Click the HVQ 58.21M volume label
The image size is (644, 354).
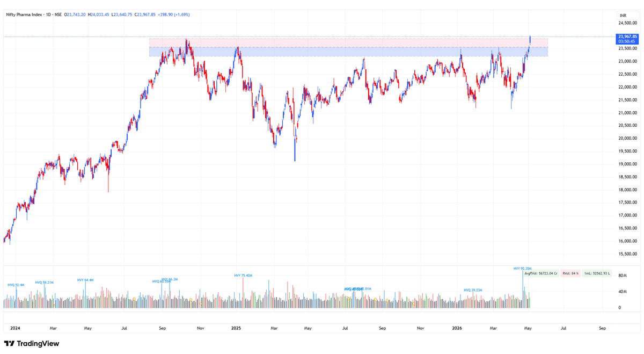tap(45, 282)
